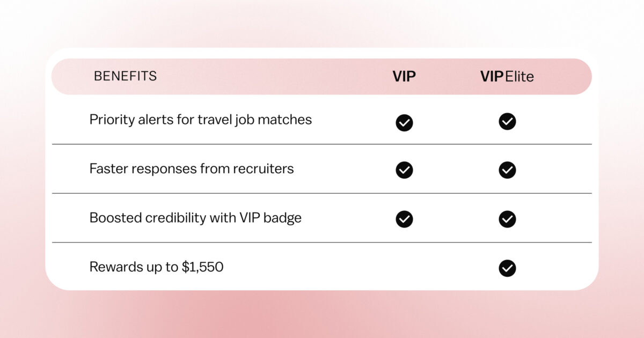
Task: Click divider line under Faster responses row
Action: [322, 193]
